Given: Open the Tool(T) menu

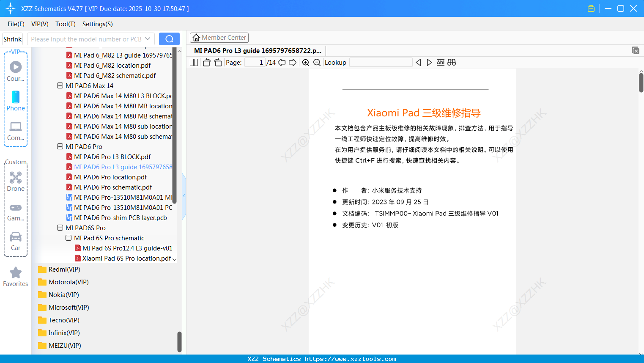Looking at the screenshot, I should pos(65,24).
